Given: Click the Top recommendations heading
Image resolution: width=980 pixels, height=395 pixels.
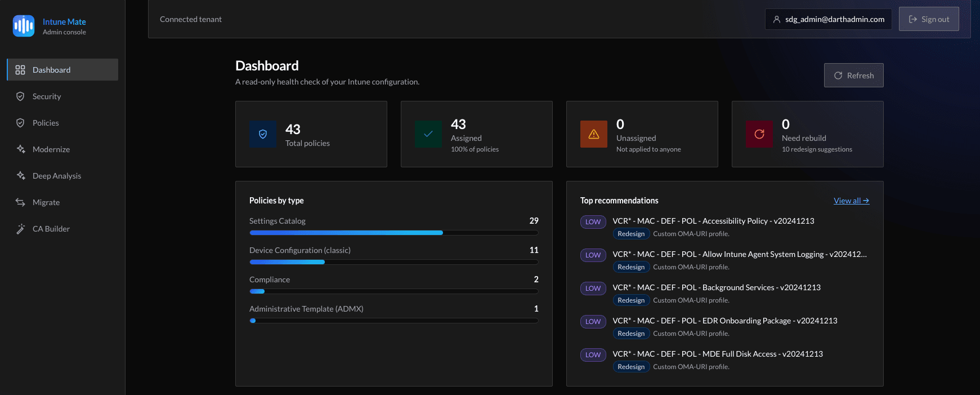Looking at the screenshot, I should coord(619,201).
